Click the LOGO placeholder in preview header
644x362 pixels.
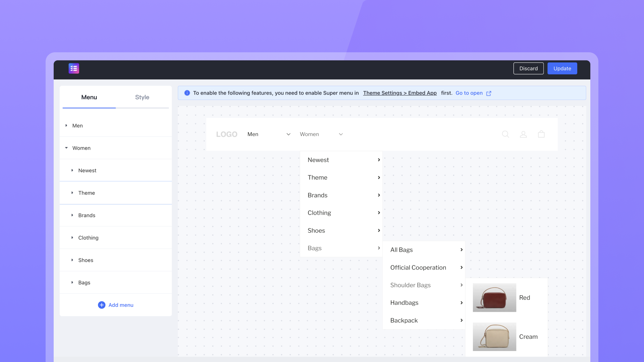227,134
